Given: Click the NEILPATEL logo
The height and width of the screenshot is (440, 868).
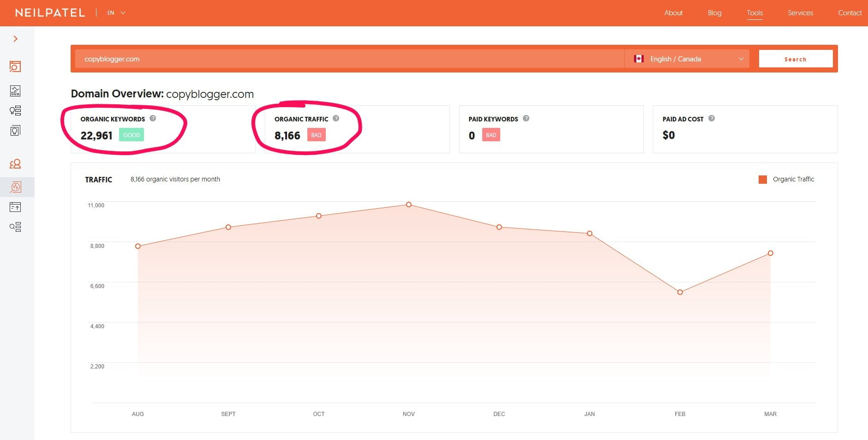Looking at the screenshot, I should [50, 13].
